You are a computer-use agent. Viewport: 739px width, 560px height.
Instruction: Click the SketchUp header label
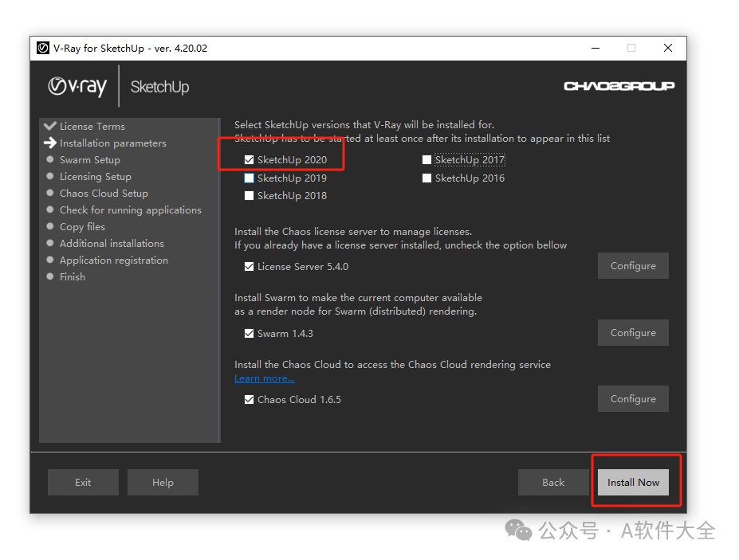159,87
